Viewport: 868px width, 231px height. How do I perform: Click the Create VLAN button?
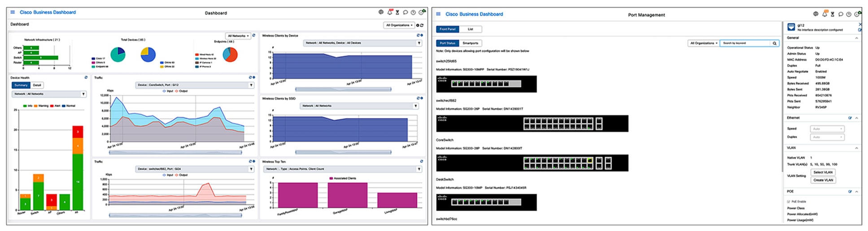point(823,180)
